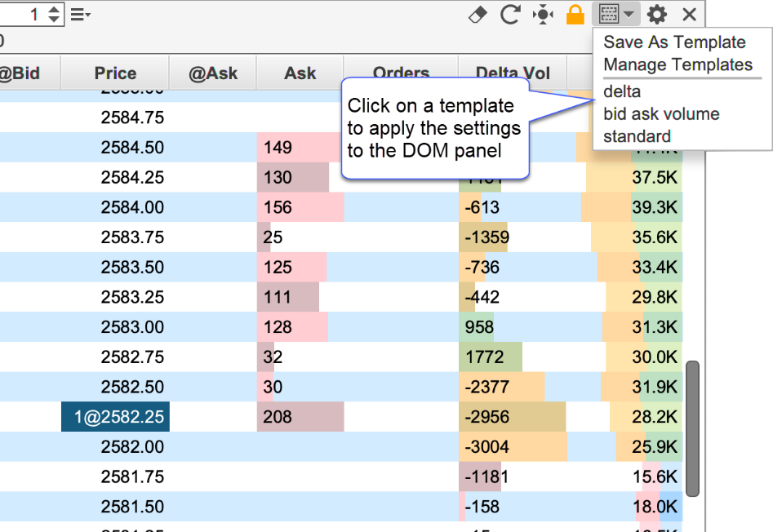Image resolution: width=773 pixels, height=532 pixels.
Task: Expand the templates dropdown arrow
Action: tap(629, 15)
